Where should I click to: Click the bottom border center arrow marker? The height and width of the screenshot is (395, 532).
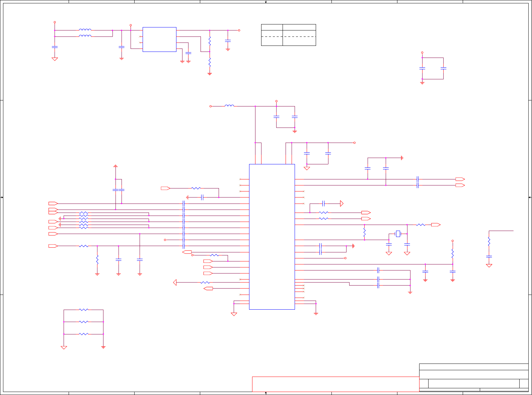pyautogui.click(x=266, y=393)
